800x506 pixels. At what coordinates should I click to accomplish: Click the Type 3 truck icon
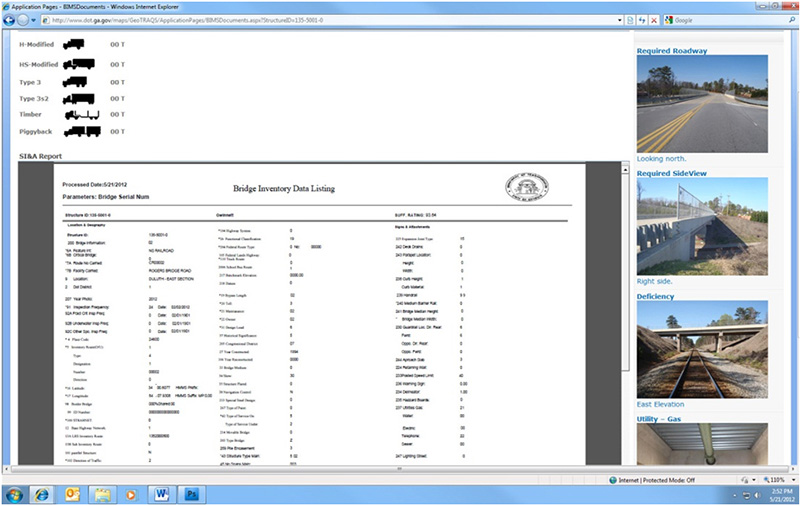click(75, 82)
